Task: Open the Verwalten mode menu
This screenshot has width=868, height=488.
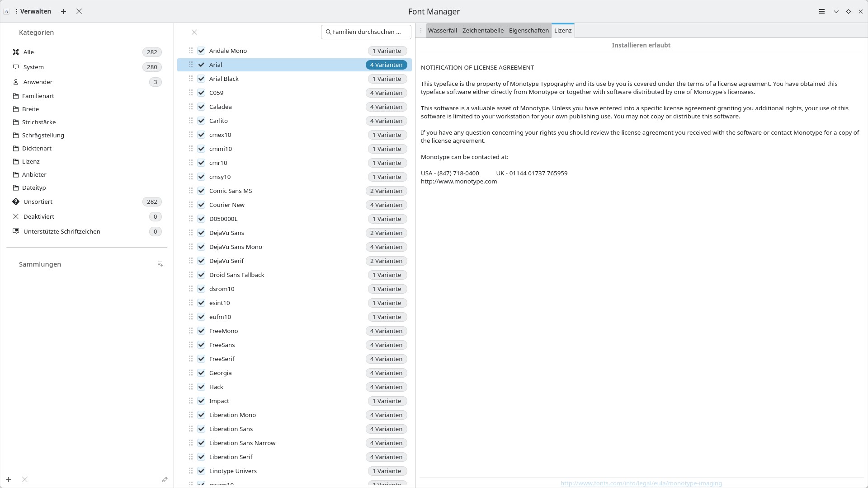Action: pyautogui.click(x=33, y=11)
